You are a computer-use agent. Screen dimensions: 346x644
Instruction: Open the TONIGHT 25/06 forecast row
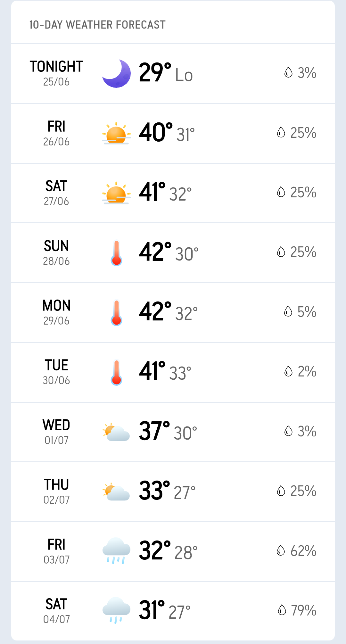pyautogui.click(x=173, y=74)
